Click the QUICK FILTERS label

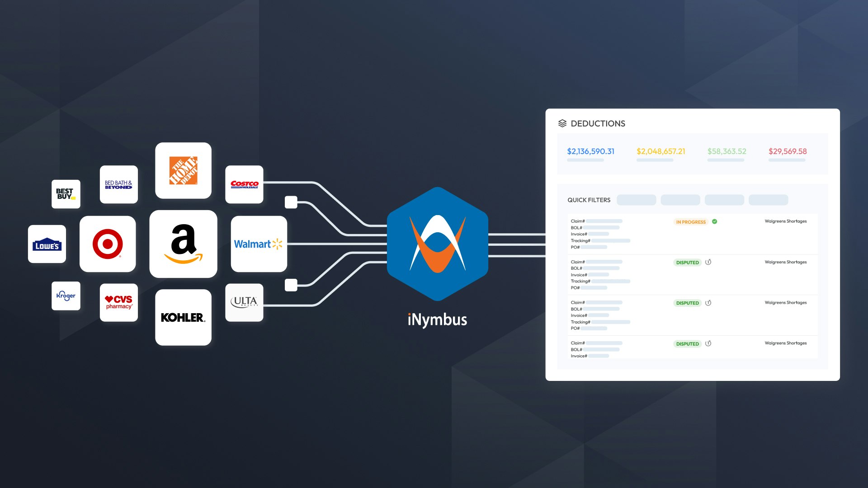[589, 200]
